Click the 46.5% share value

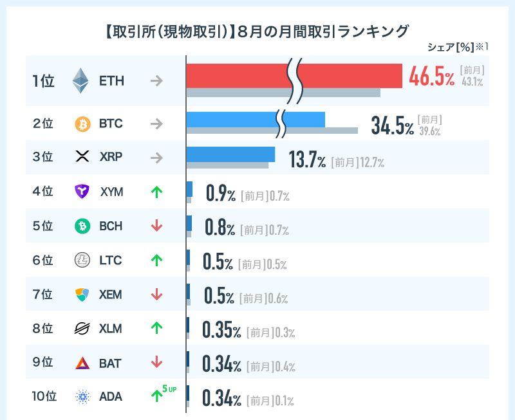pyautogui.click(x=431, y=77)
